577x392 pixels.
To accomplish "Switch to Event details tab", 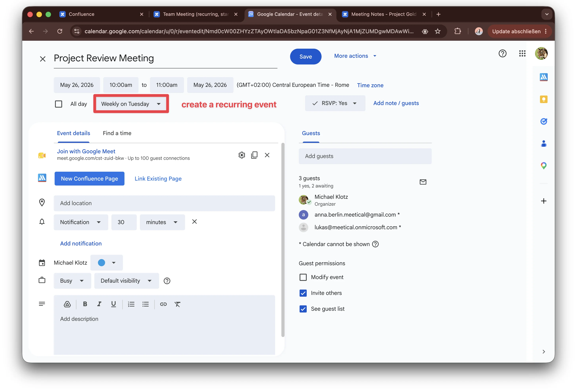I will tap(73, 133).
